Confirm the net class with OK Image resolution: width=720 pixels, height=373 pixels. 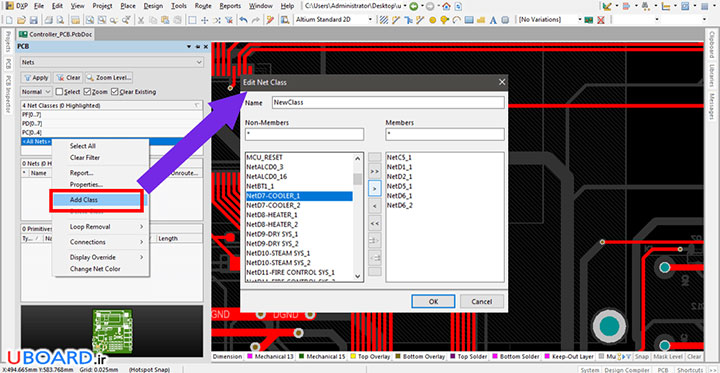pyautogui.click(x=433, y=301)
